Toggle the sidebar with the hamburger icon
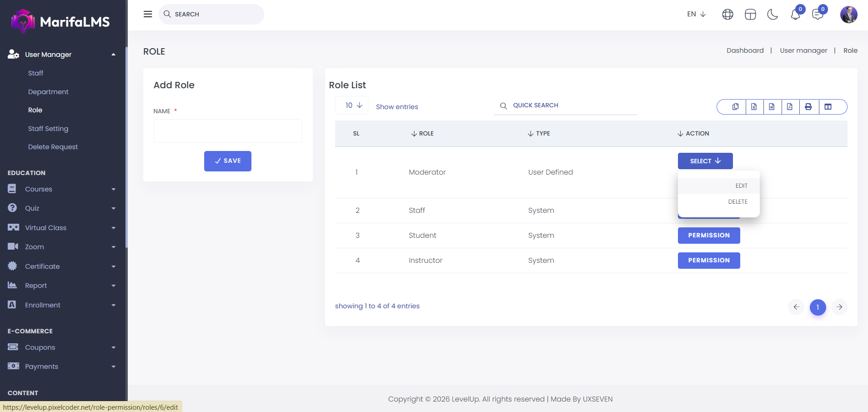Screen dimensions: 868x412 [148, 14]
